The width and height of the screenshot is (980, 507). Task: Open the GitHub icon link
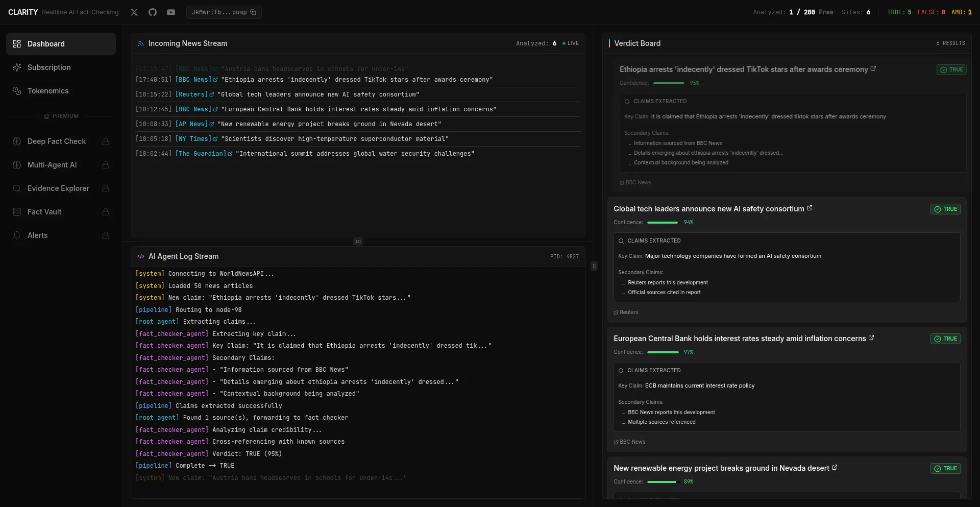(153, 12)
